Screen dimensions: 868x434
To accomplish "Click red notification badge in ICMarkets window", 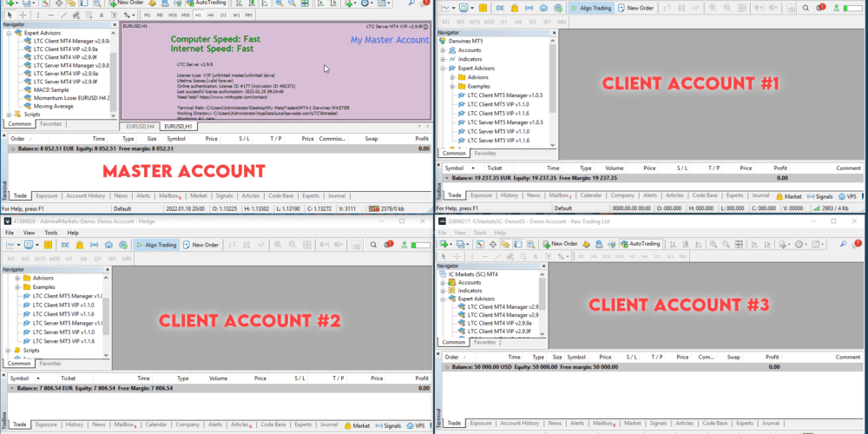I will coord(857,244).
